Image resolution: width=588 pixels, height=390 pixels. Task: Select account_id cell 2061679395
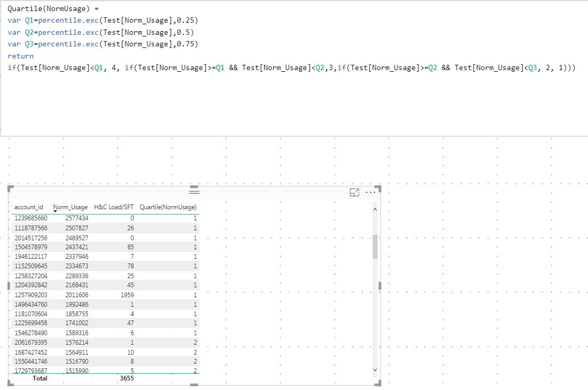click(x=31, y=343)
